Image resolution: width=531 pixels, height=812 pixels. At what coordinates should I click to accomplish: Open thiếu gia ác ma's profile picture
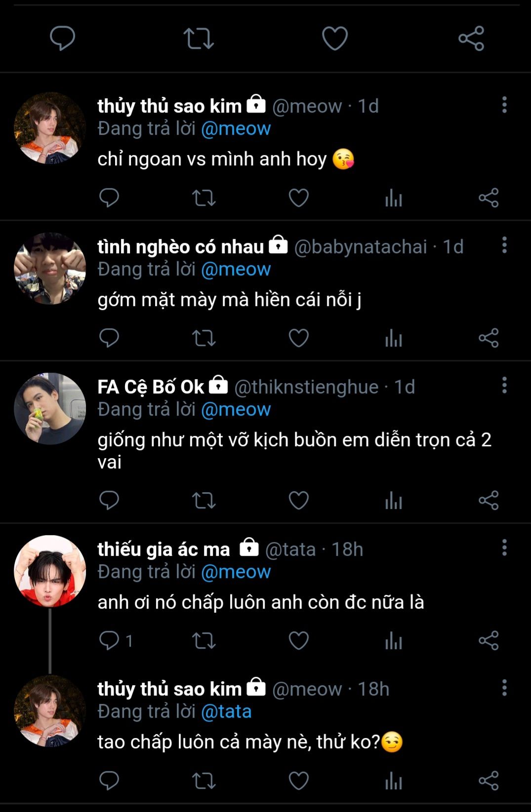click(x=50, y=571)
